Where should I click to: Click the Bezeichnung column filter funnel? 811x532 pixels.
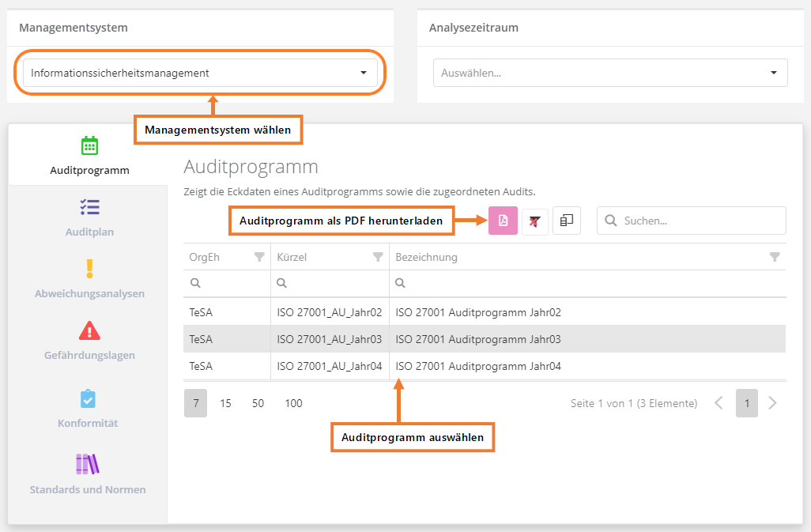[775, 257]
